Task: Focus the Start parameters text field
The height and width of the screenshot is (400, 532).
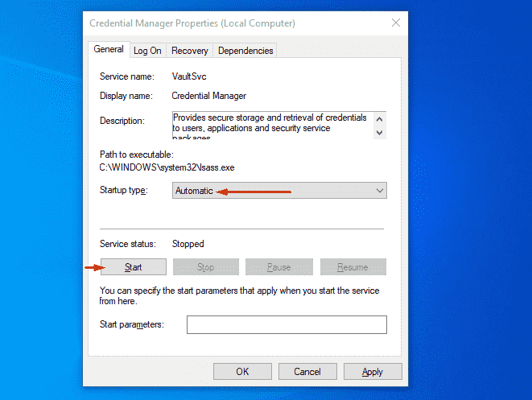Action: coord(287,324)
